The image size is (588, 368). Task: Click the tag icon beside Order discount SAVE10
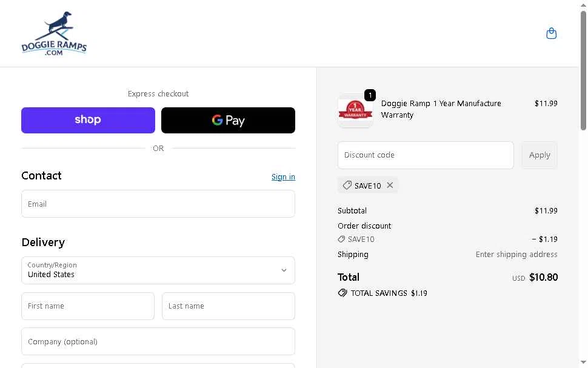pos(341,239)
